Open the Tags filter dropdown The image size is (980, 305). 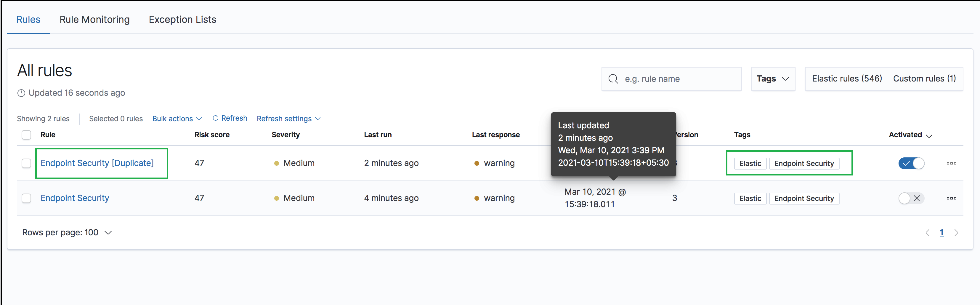[773, 79]
